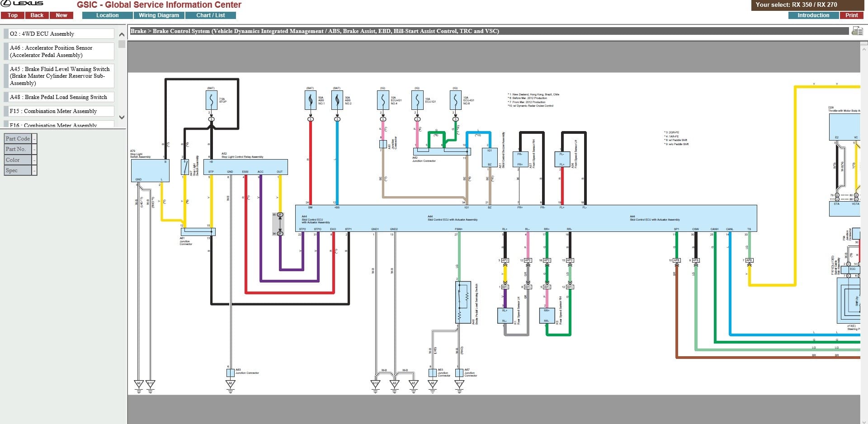Click the Print button
Viewport: 868px width, 424px height.
(x=852, y=15)
